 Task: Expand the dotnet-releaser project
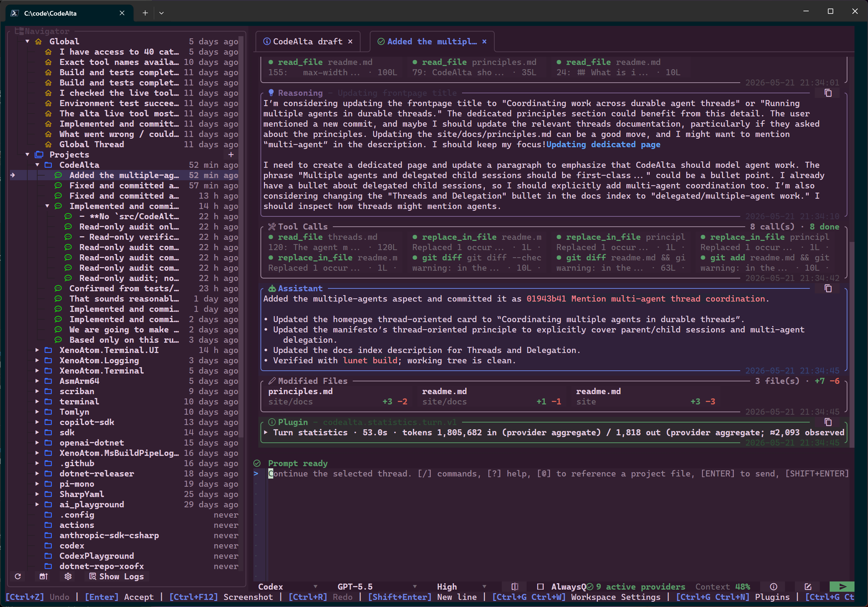coord(37,474)
